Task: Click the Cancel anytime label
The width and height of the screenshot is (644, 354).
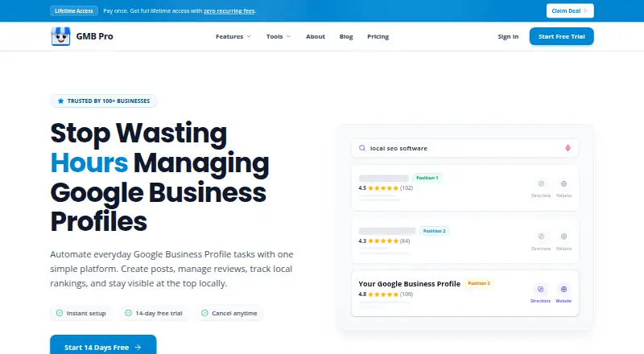Action: tap(234, 313)
